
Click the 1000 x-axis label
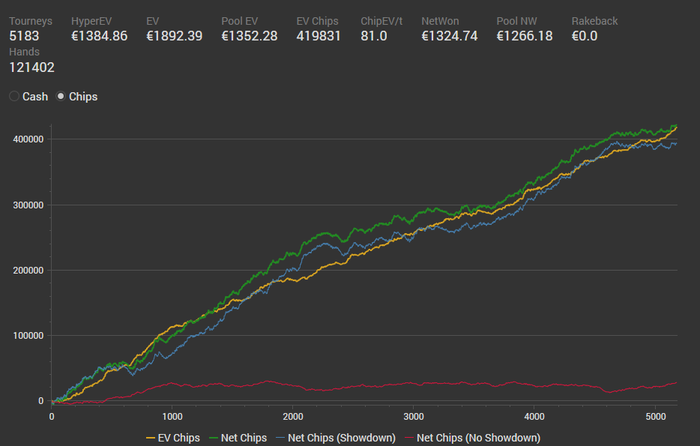(172, 417)
